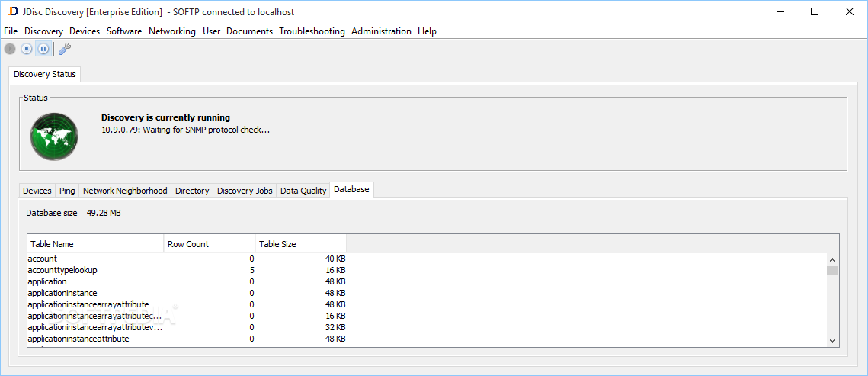Maximize the JDisc Discovery window
The image size is (868, 376).
[815, 11]
